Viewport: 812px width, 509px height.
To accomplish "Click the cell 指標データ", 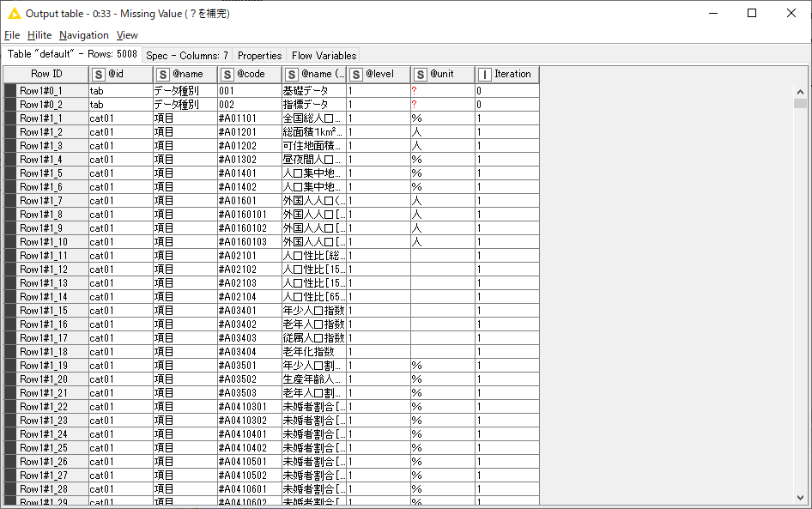I will [314, 105].
